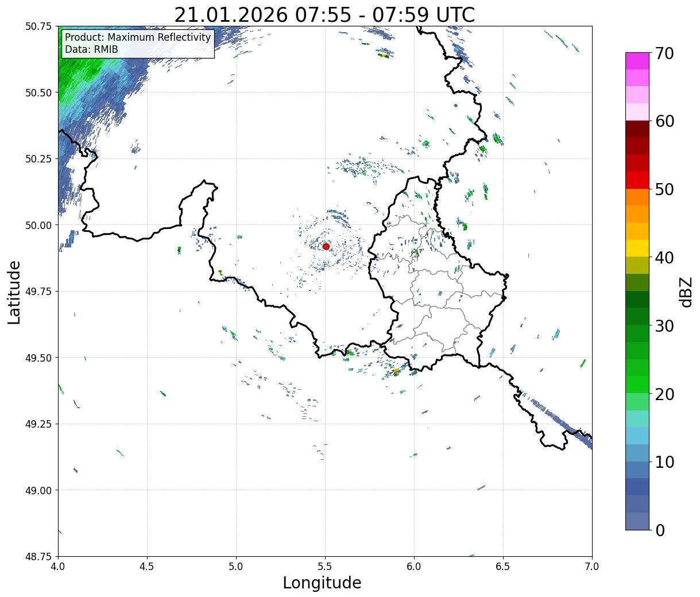700x597 pixels.
Task: Click the Longitude axis label
Action: pyautogui.click(x=322, y=583)
